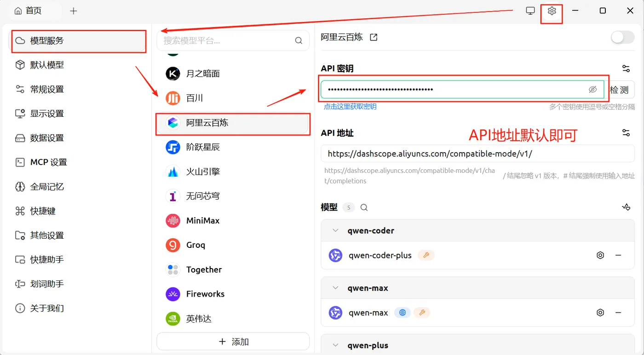644x355 pixels.
Task: Click the 检测 button
Action: click(x=619, y=90)
